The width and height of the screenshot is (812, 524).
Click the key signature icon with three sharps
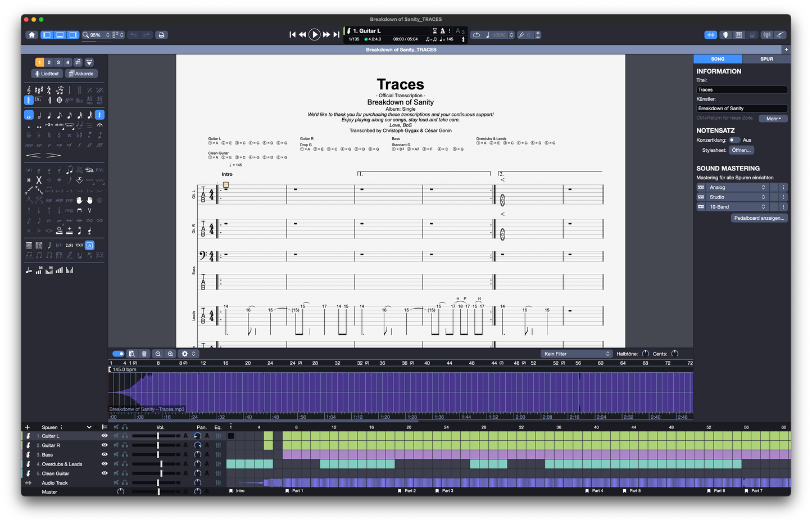39,90
